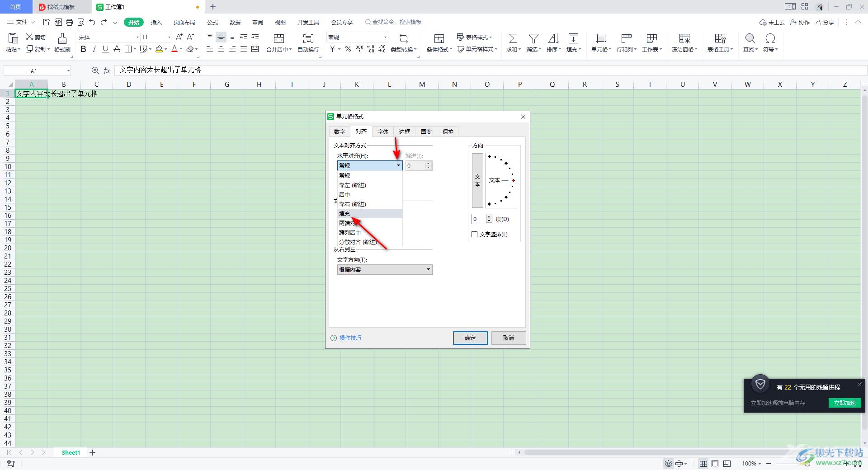Click the 协作 collaborate button
Image resolution: width=868 pixels, height=470 pixels.
tap(800, 22)
